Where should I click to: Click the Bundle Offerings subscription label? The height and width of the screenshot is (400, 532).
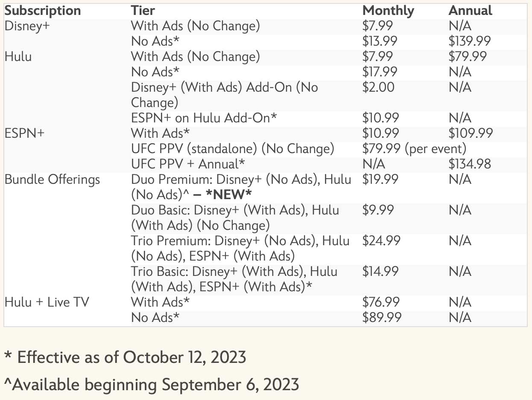[52, 180]
